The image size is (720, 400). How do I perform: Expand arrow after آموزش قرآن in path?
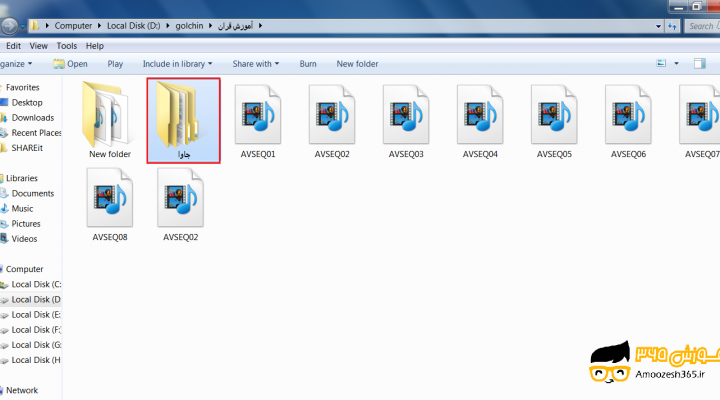point(260,26)
